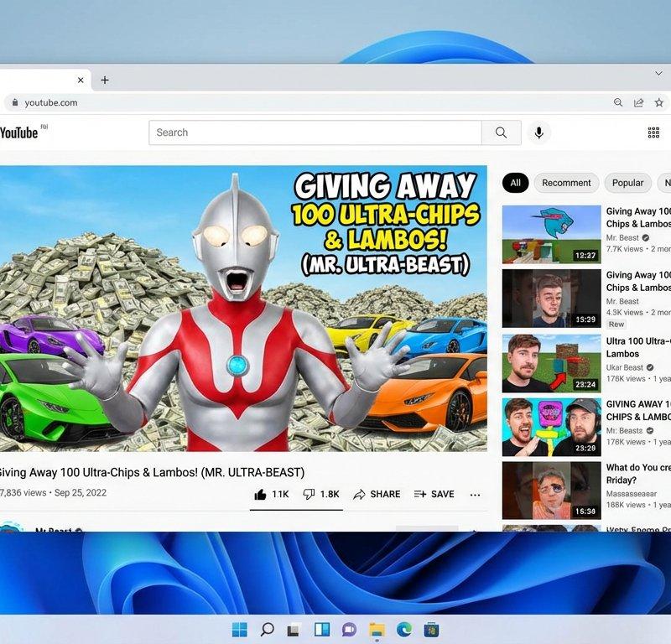Bookmark this page with the star icon
671x644 pixels.
click(659, 102)
